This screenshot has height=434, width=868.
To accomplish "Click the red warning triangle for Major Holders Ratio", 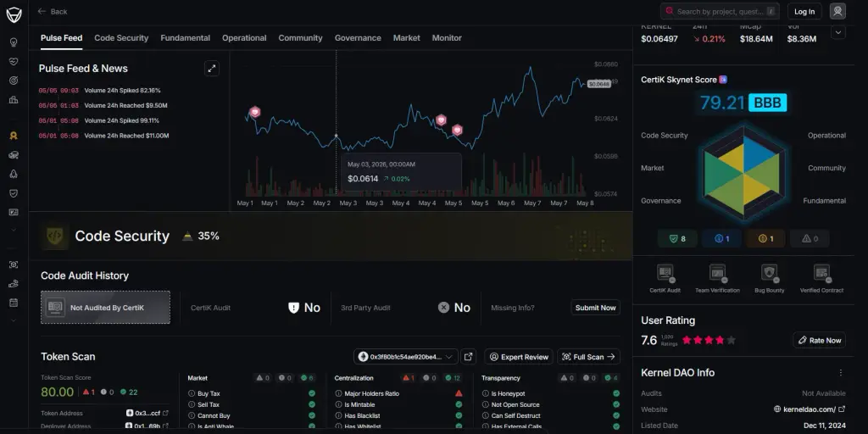I will [459, 393].
